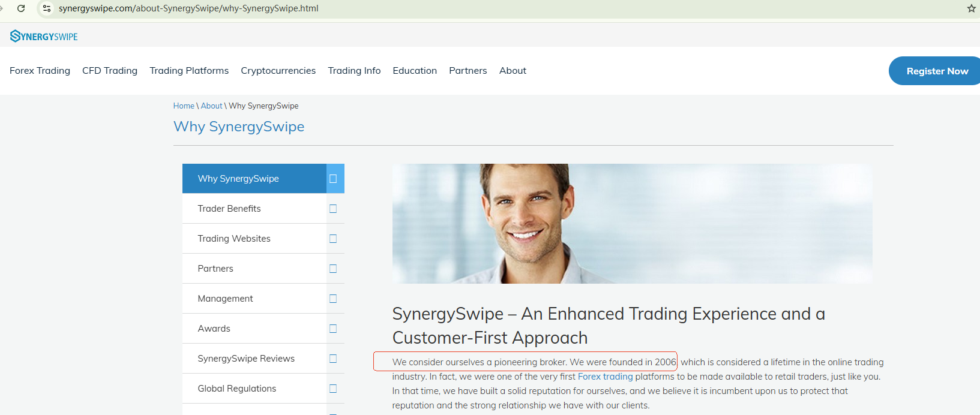Bookmark this page with the star icon
Viewport: 980px width, 415px height.
click(x=971, y=8)
